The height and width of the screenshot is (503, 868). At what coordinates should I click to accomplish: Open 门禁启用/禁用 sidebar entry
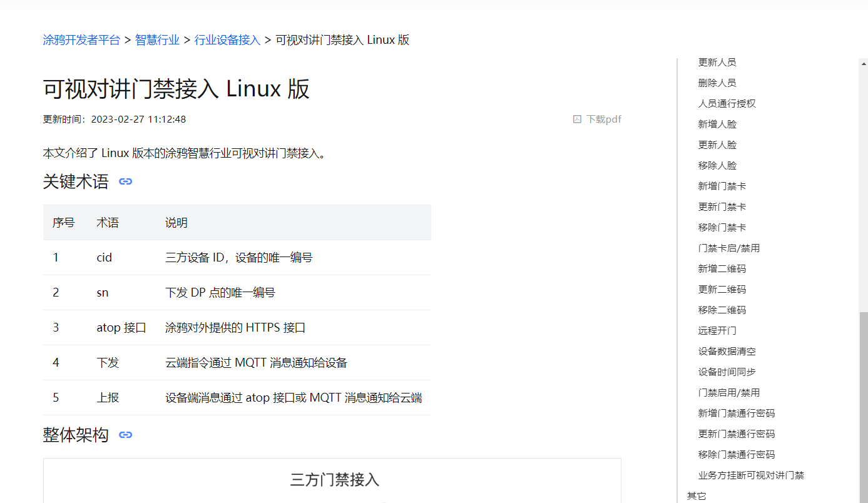click(x=729, y=392)
